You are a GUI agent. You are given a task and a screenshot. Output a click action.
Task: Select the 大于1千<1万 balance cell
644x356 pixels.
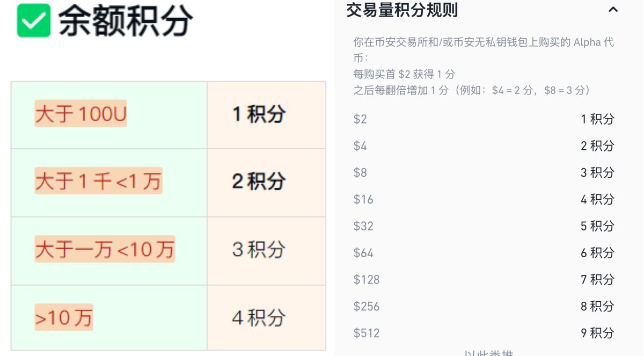[109, 183]
